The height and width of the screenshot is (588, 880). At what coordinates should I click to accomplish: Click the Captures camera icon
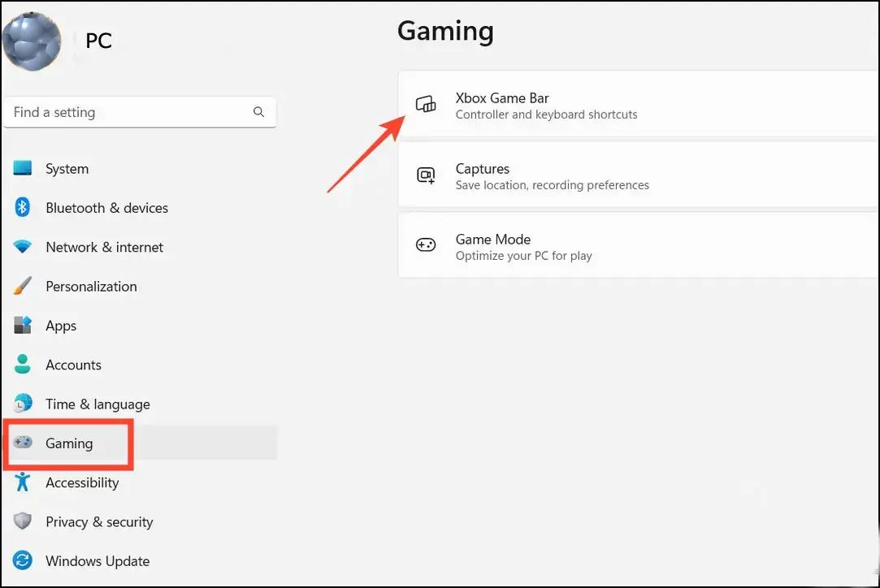point(426,175)
